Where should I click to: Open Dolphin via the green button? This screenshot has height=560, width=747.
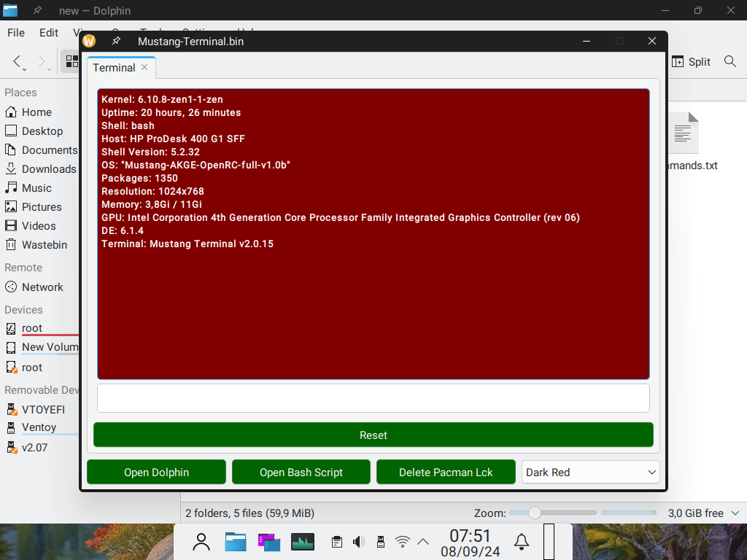click(x=156, y=472)
